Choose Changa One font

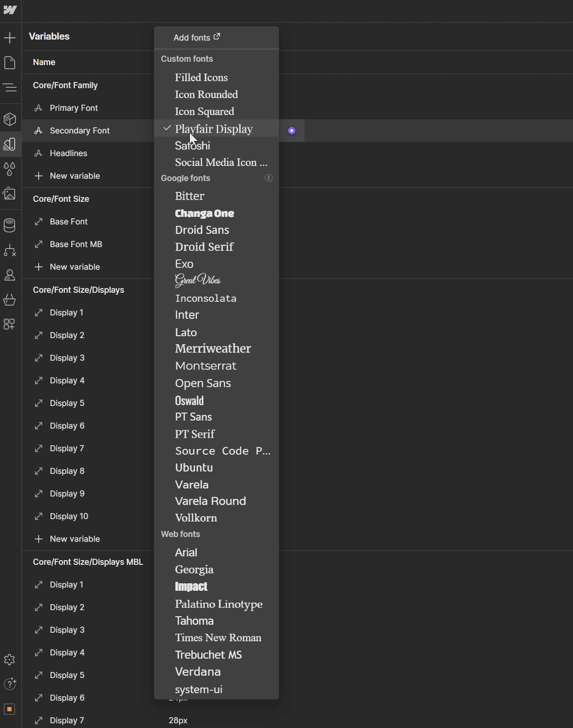[x=216, y=213]
